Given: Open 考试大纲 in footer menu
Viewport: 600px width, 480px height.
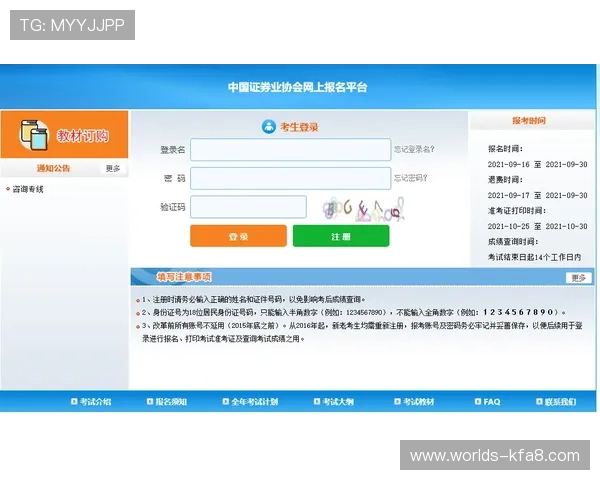Looking at the screenshot, I should click(x=338, y=402).
